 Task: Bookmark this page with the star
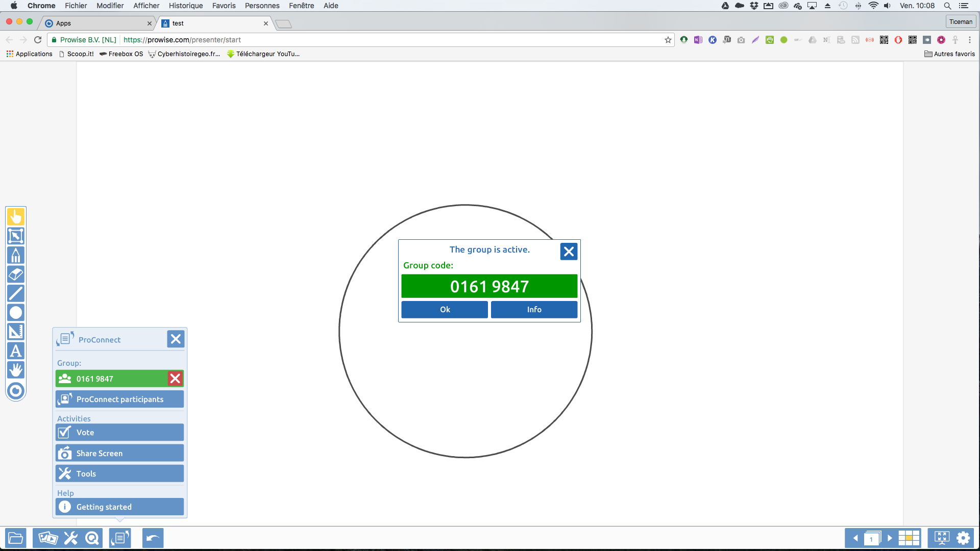668,40
